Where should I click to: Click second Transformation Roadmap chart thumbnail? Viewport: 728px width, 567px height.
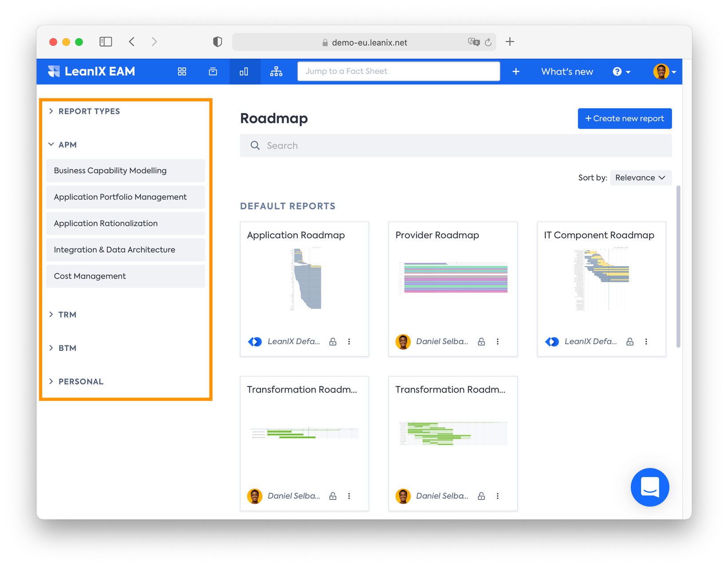click(453, 433)
